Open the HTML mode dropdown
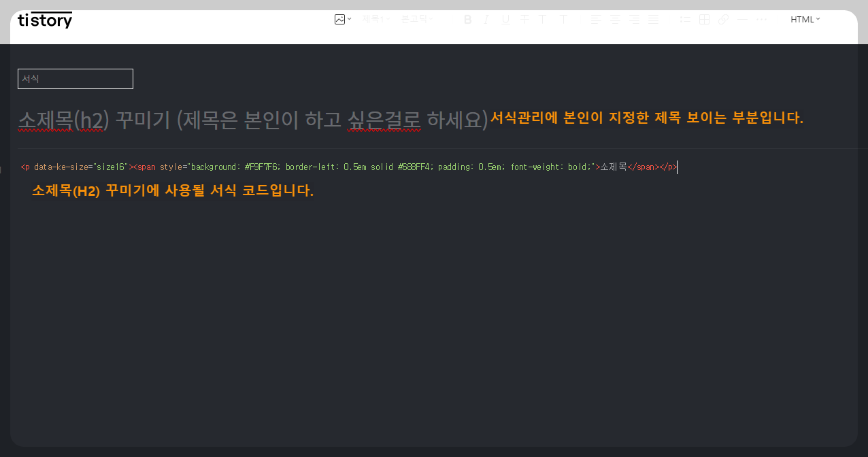This screenshot has width=868, height=457. coord(805,19)
